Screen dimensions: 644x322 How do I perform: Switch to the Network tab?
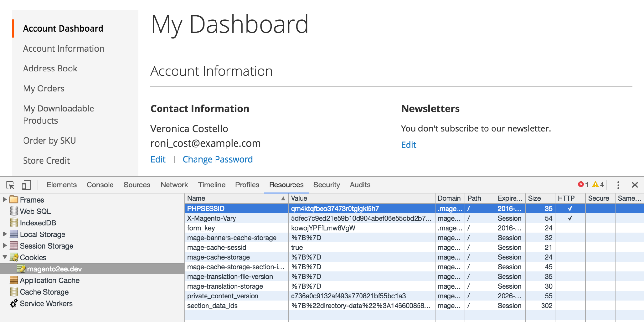(174, 185)
